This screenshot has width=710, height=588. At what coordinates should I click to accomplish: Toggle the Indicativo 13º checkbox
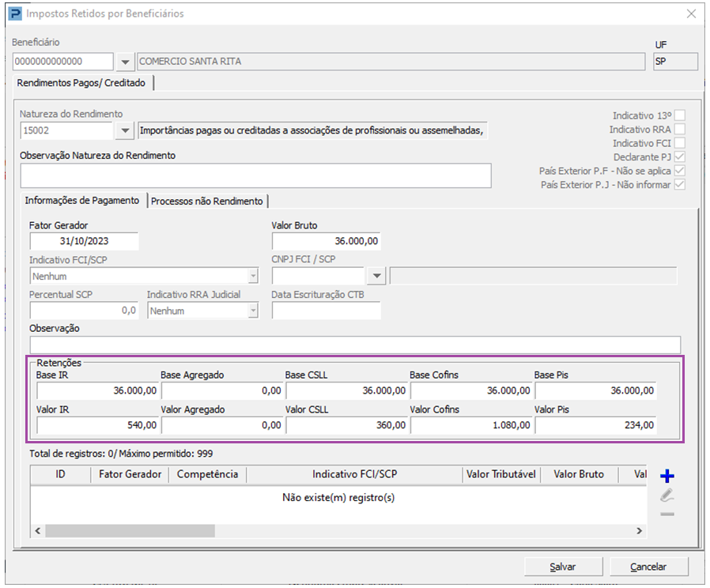tap(679, 115)
